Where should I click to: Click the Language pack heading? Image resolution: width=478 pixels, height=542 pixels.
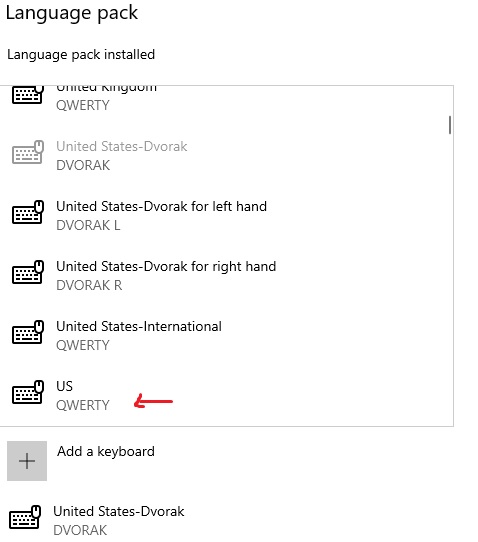(72, 13)
